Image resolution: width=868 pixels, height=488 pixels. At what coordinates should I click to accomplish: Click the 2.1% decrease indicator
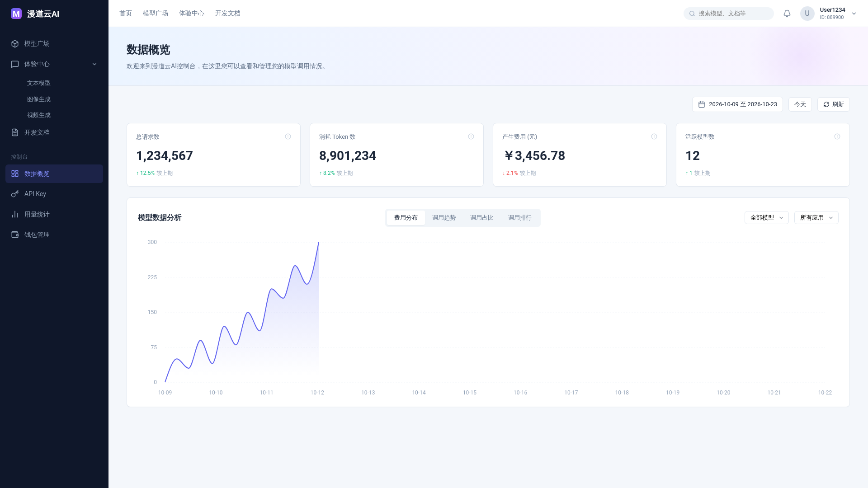(510, 173)
